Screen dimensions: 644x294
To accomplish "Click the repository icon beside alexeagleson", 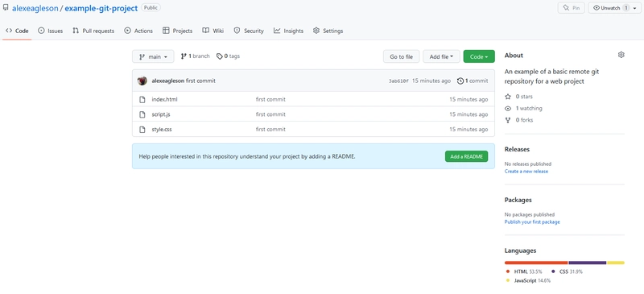I will pyautogui.click(x=6, y=7).
